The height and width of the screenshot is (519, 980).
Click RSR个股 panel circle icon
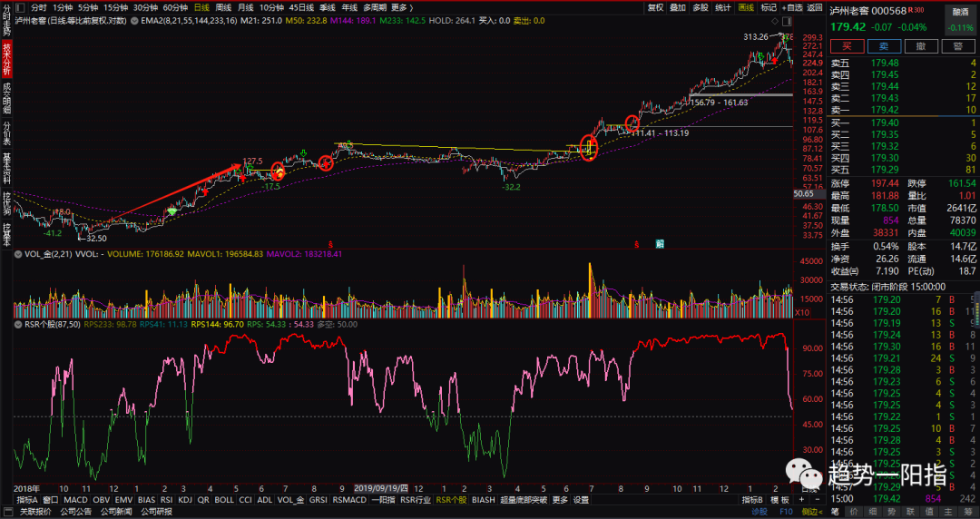18,325
